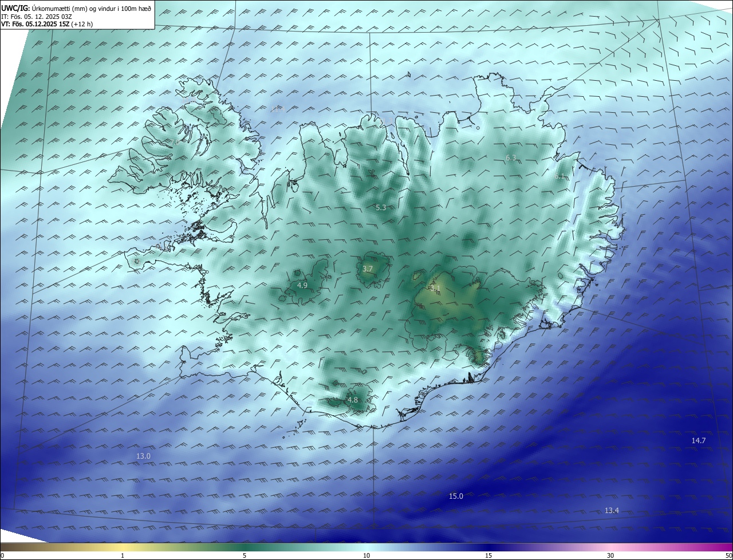Click the color scale tick label '15'
733x560 pixels.
488,555
